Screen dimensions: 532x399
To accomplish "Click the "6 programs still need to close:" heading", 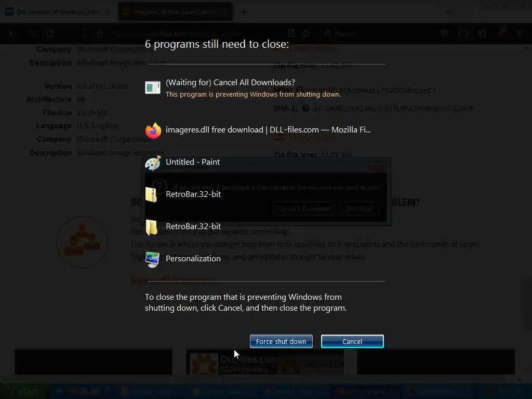I will click(217, 44).
